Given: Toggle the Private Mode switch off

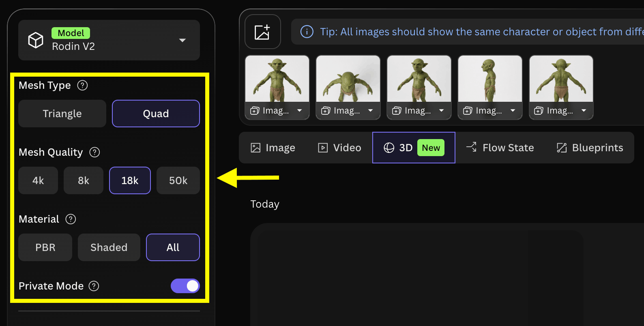Looking at the screenshot, I should click(x=185, y=286).
